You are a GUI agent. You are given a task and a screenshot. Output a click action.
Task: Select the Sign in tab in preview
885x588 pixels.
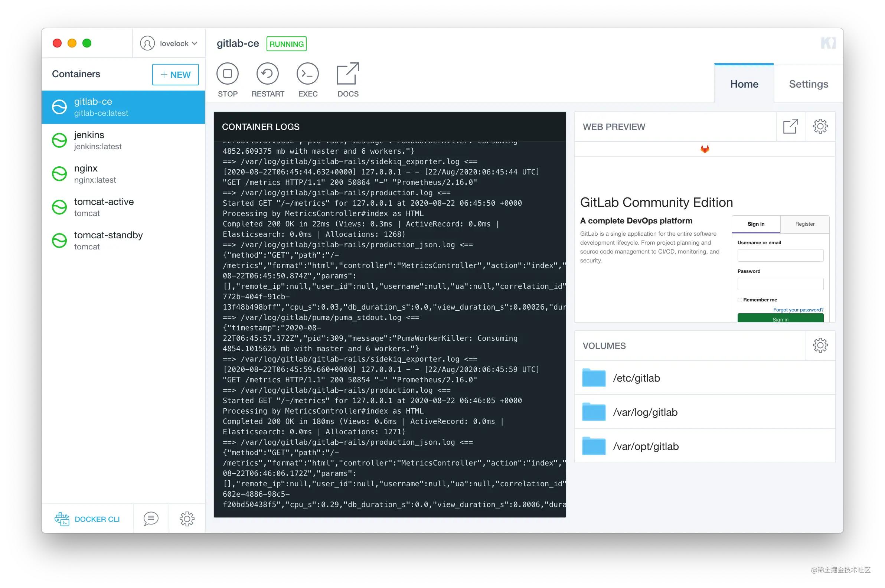coord(756,224)
